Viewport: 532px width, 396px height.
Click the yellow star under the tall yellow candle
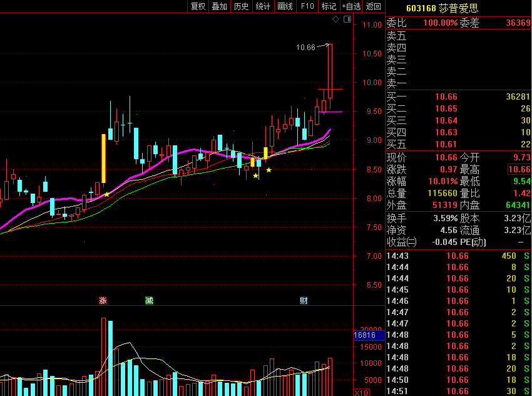click(107, 194)
